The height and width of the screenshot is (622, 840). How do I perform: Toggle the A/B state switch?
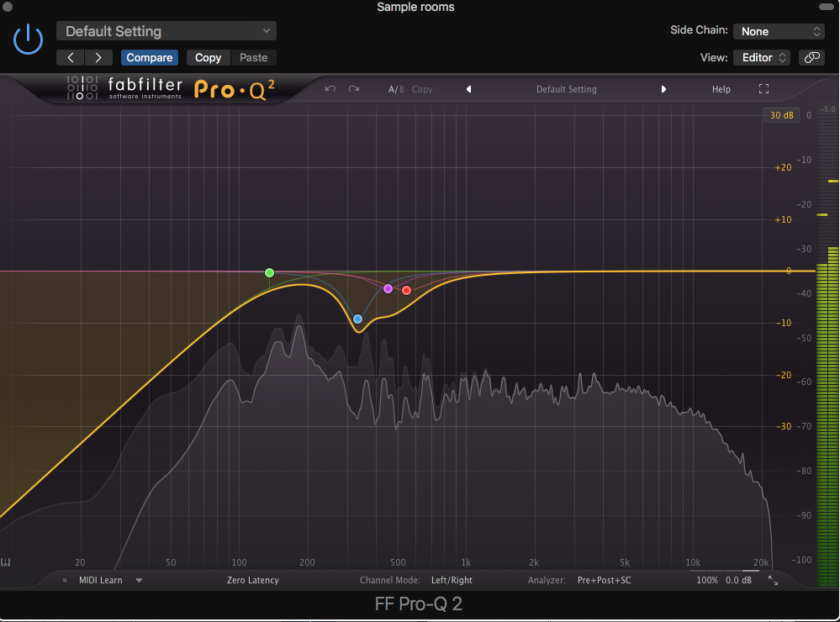[396, 89]
